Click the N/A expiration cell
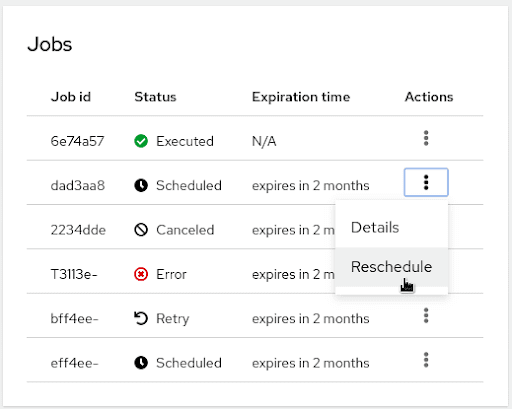 click(x=264, y=141)
